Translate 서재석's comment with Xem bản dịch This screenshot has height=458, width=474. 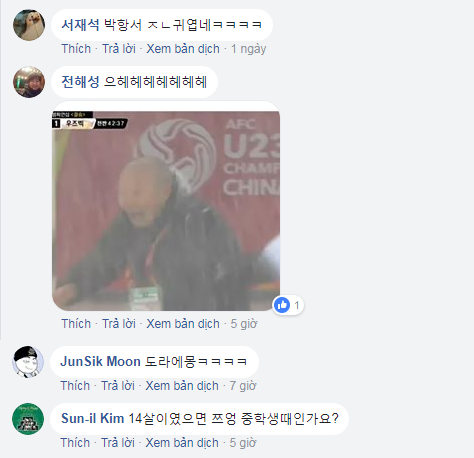(183, 49)
